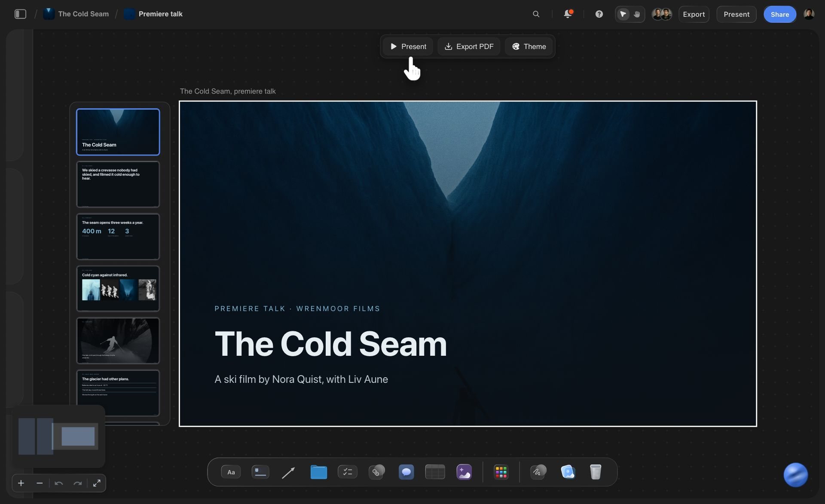The width and height of the screenshot is (825, 504).
Task: Click Export PDF in deck toolbar
Action: pos(469,46)
